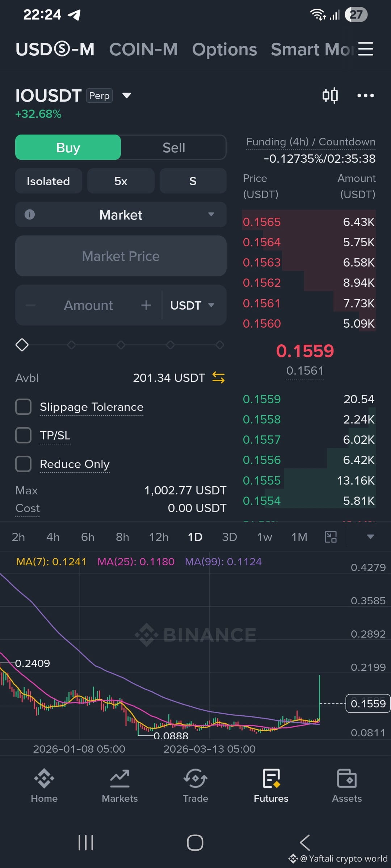
Task: Go to Home in bottom navigation
Action: coord(44,786)
